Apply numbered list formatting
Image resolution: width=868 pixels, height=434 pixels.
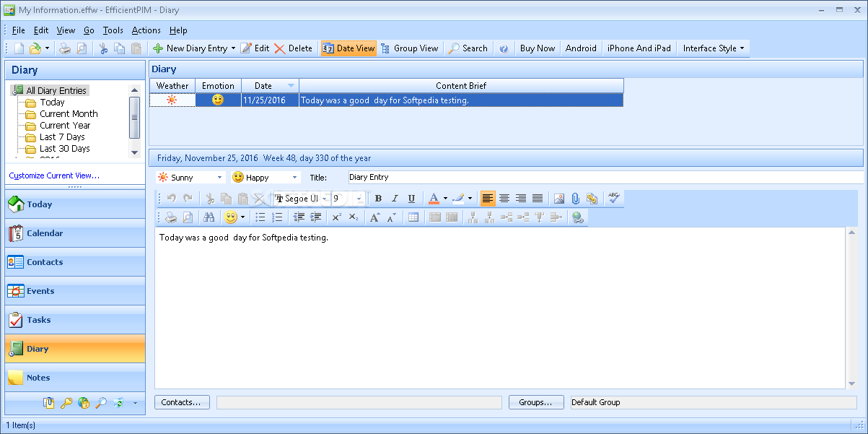(x=277, y=217)
